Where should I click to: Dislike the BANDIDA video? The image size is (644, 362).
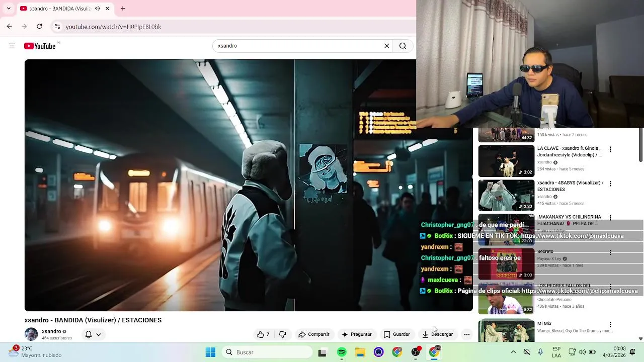(283, 334)
